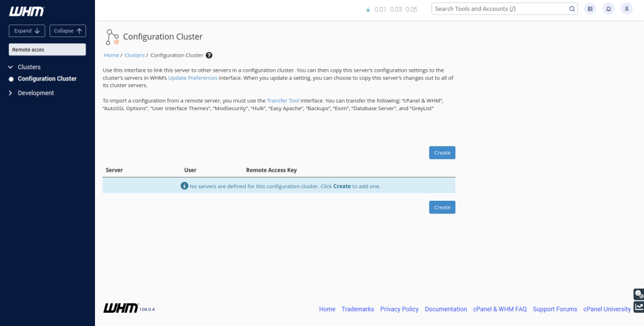The width and height of the screenshot is (644, 326).
Task: Click the server information icon in the top bar
Action: click(x=589, y=9)
